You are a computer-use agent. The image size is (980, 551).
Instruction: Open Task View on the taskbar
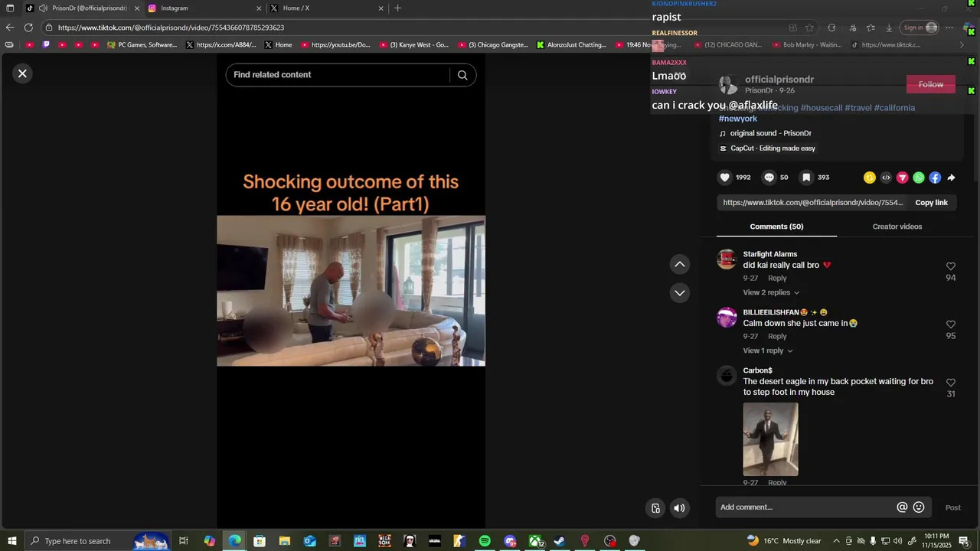[x=184, y=541]
